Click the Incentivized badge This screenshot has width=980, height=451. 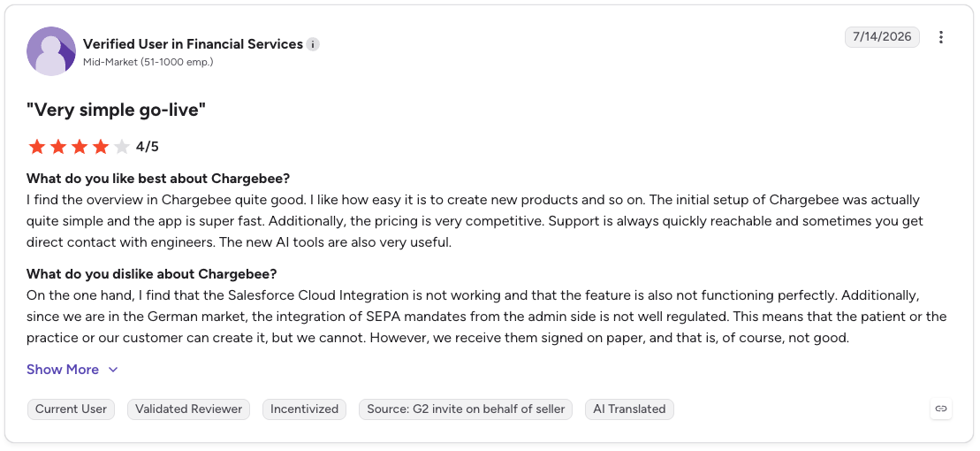click(304, 409)
